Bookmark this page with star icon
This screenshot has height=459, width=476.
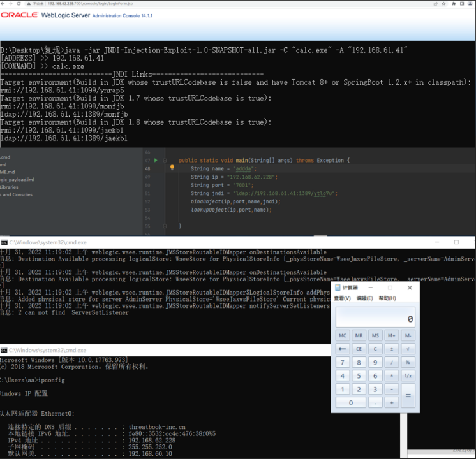coord(444,4)
